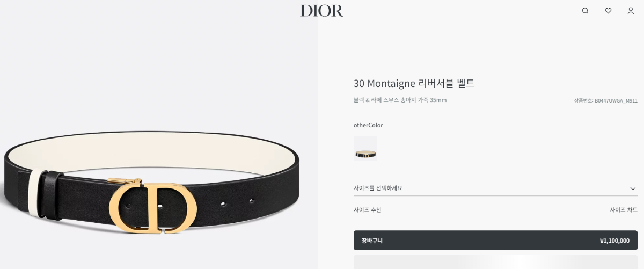
Task: Click the wishlist heart icon
Action: pyautogui.click(x=608, y=11)
